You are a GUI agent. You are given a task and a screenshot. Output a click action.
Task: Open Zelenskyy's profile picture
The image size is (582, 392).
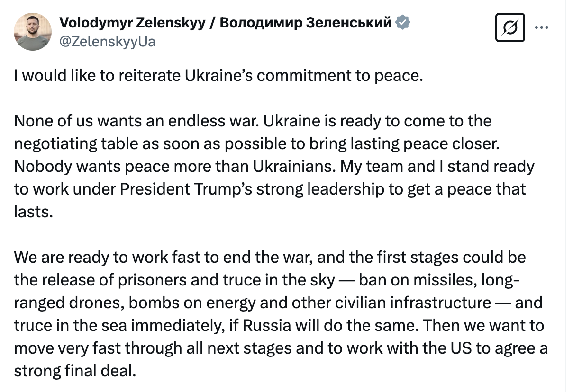click(x=33, y=32)
